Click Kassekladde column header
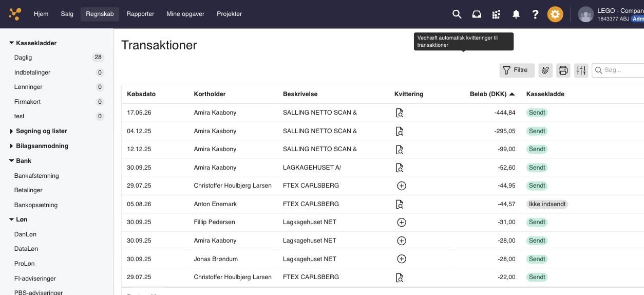This screenshot has height=295, width=644. coord(545,94)
